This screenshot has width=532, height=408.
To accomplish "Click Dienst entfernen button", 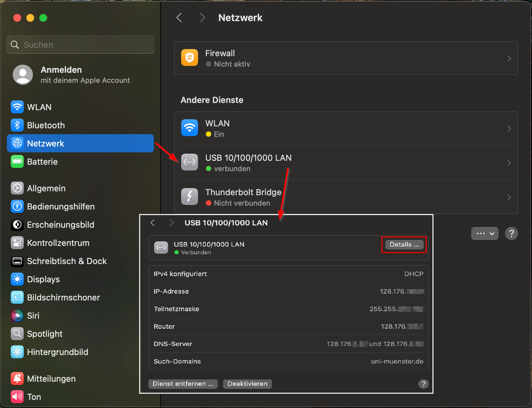I will pos(183,384).
